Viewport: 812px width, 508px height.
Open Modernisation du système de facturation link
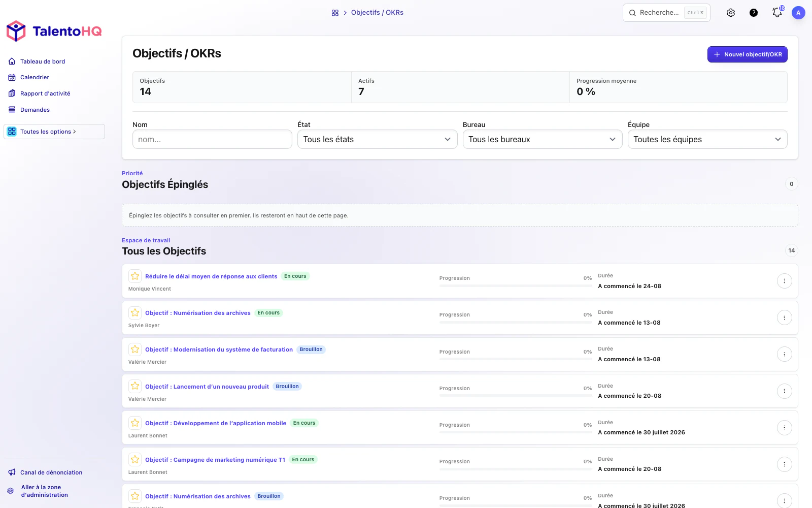pyautogui.click(x=219, y=350)
